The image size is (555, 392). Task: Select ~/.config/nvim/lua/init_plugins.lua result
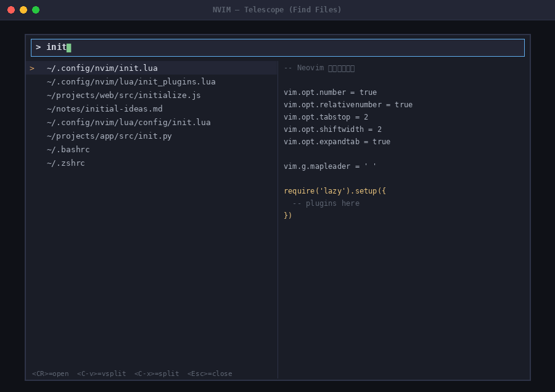coord(152,82)
